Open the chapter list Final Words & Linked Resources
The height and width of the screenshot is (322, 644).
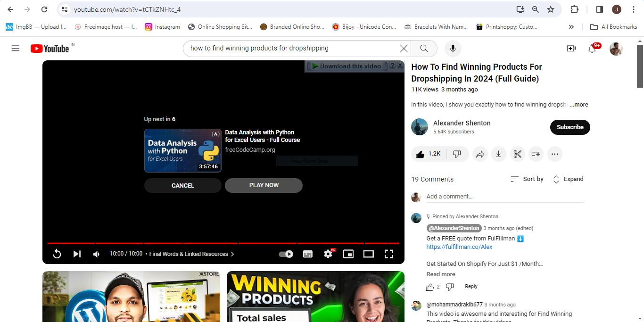coord(191,254)
